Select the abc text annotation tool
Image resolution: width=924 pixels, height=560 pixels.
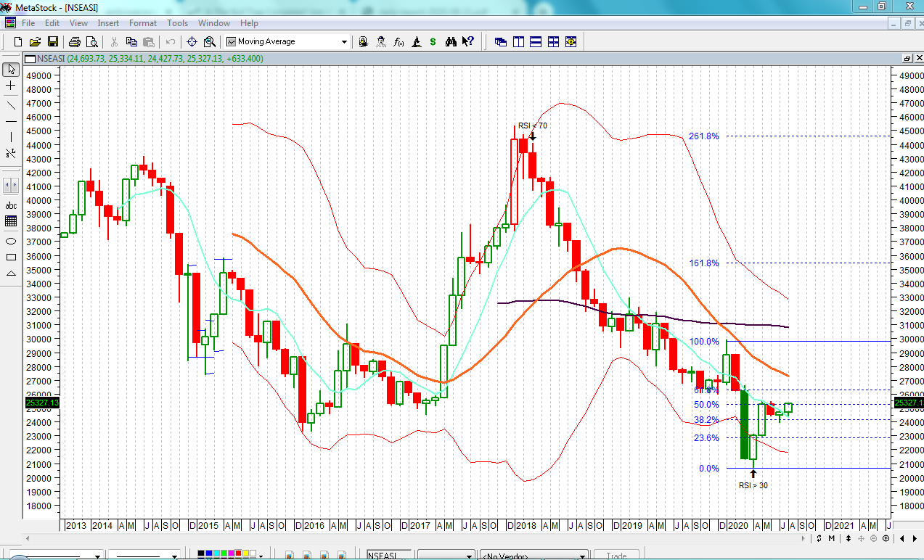click(x=11, y=205)
